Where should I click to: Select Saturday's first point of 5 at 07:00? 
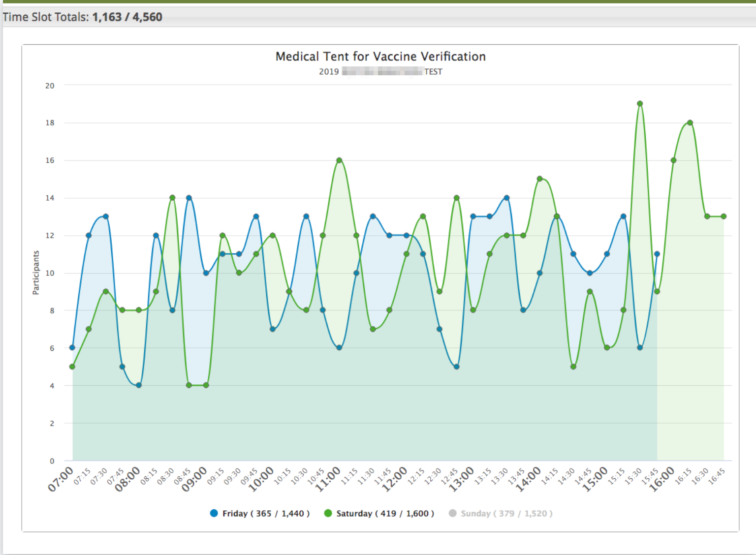pos(72,367)
